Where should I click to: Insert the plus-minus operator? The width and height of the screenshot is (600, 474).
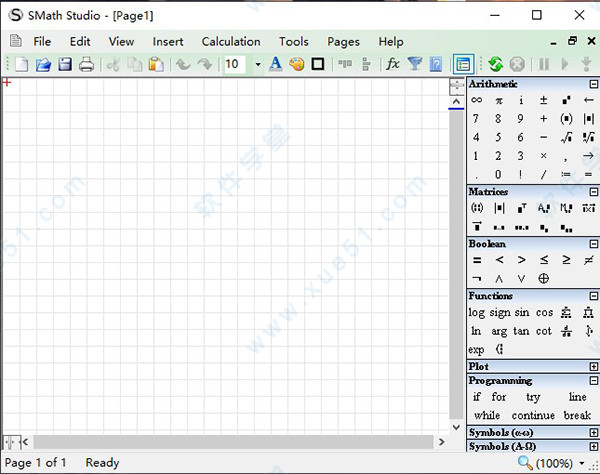[543, 100]
